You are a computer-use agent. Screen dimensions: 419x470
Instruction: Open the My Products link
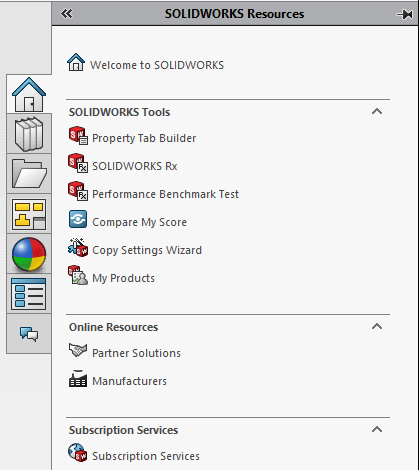(123, 278)
